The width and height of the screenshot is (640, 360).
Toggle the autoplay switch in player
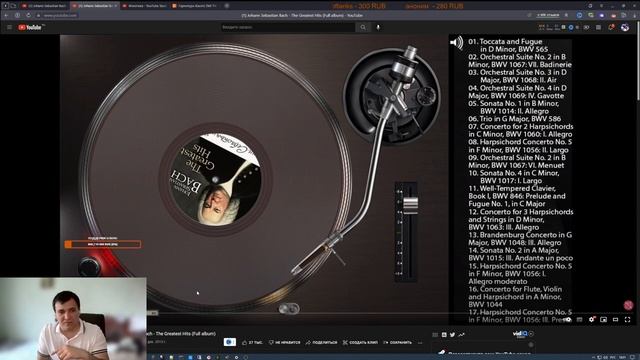[567, 320]
